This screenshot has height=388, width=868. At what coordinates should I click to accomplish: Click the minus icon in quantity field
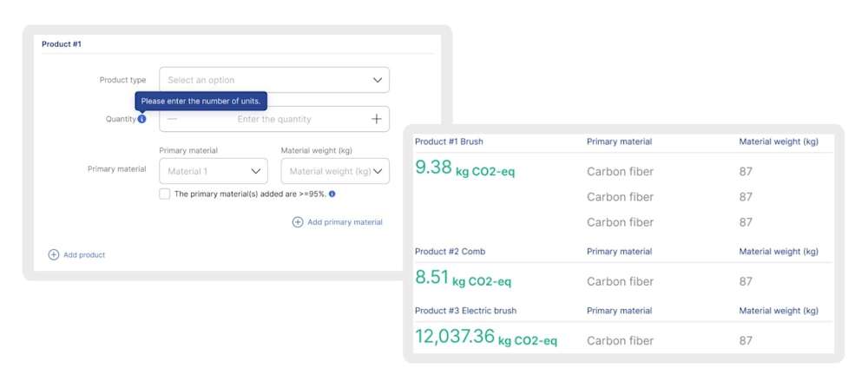coord(172,119)
